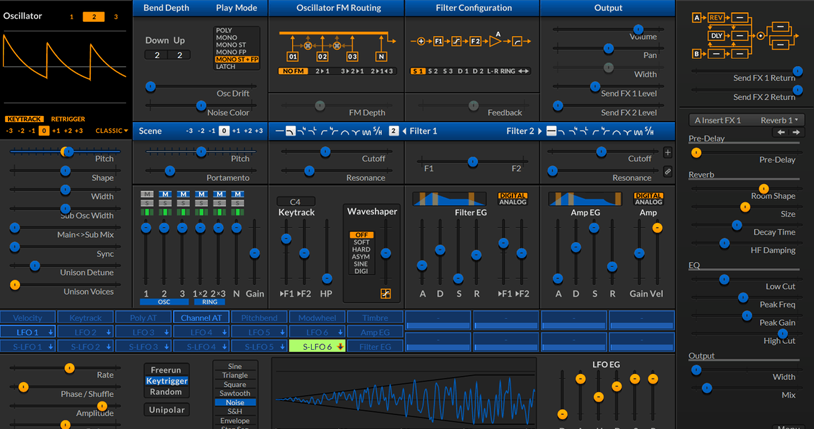The width and height of the screenshot is (814, 429).
Task: Click the FX routing DLY block
Action: click(717, 36)
